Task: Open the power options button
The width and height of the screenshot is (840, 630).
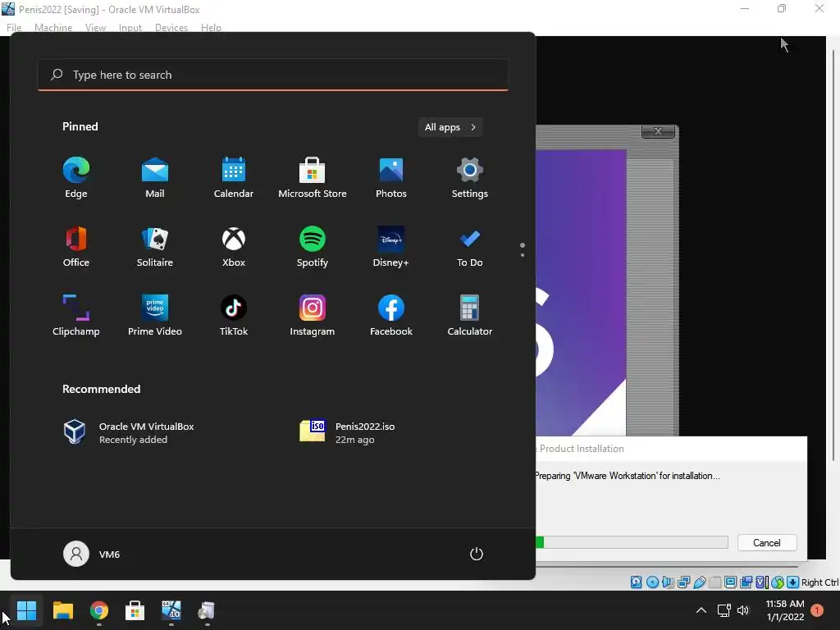Action: pos(477,554)
